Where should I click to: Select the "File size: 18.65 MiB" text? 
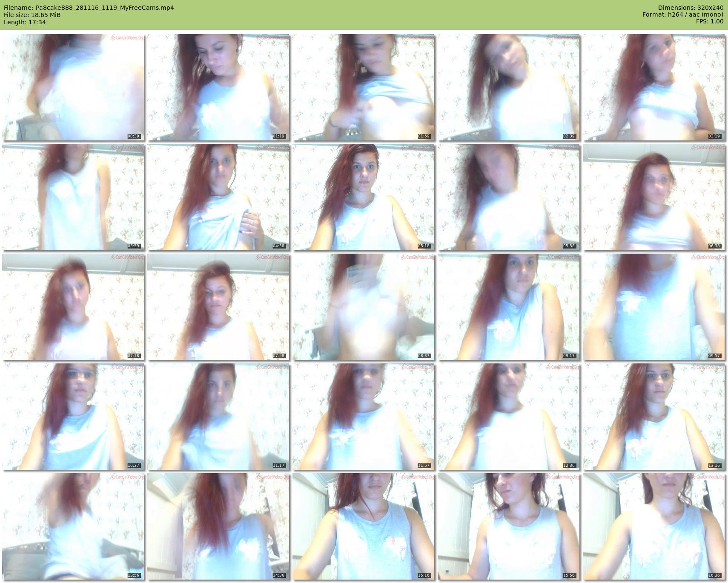point(32,15)
